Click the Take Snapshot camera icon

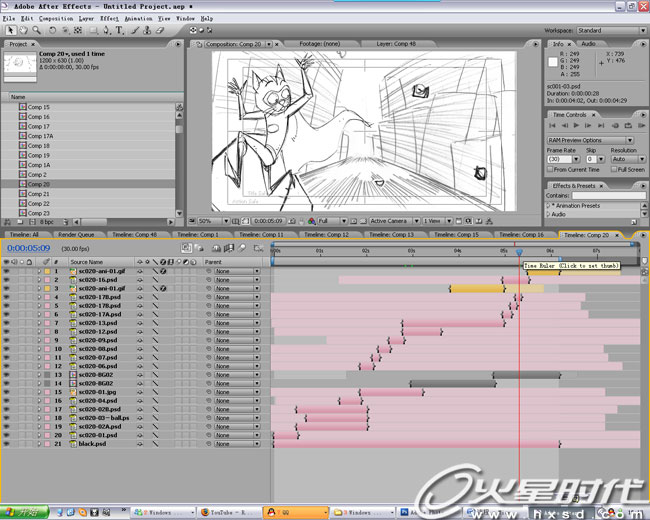tap(292, 221)
